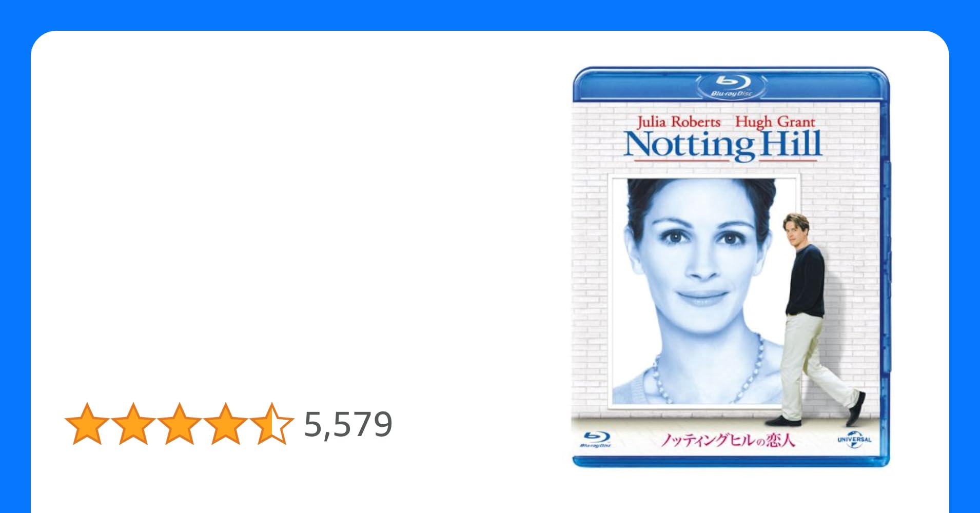Click the Hugh Grant name on the cover
The height and width of the screenshot is (513, 980).
click(x=775, y=122)
